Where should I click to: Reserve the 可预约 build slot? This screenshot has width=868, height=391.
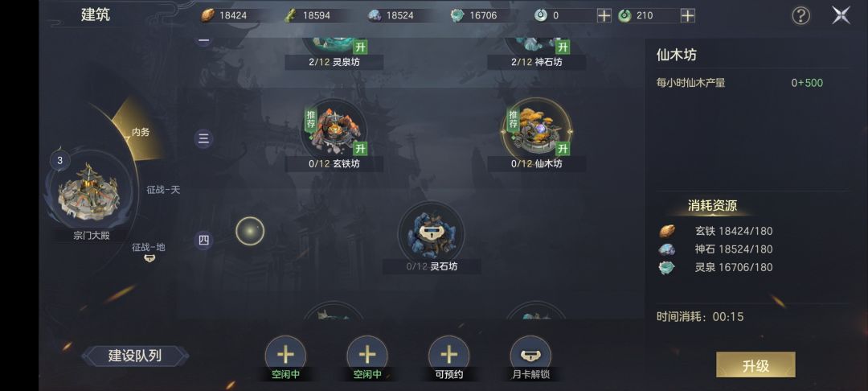(x=449, y=358)
